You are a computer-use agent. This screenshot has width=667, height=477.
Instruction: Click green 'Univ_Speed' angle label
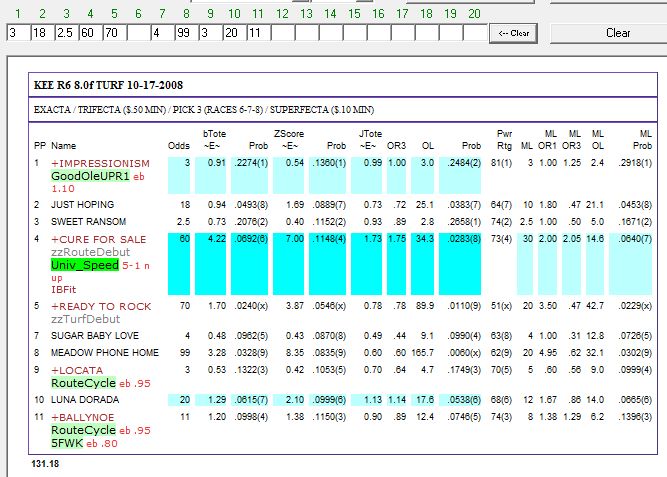pyautogui.click(x=85, y=265)
